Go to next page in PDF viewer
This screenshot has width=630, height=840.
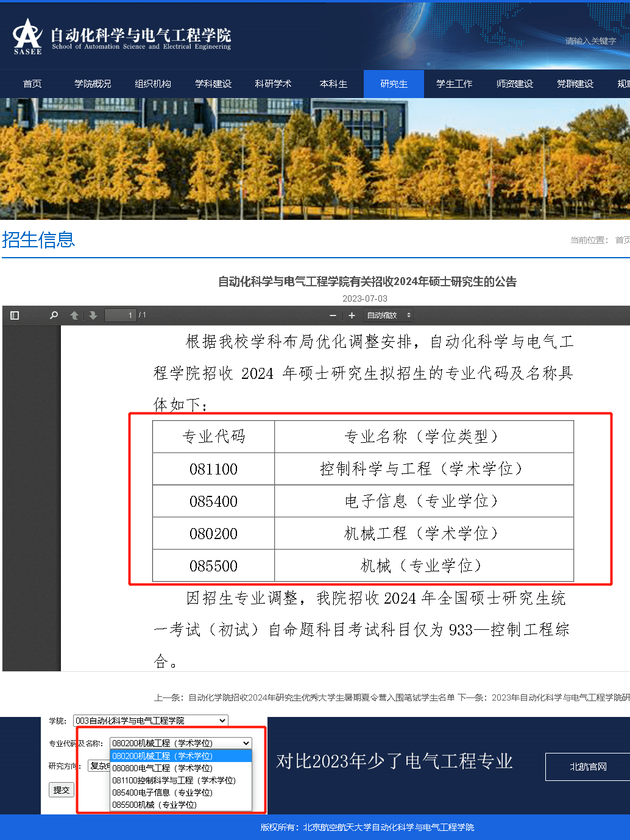point(93,316)
